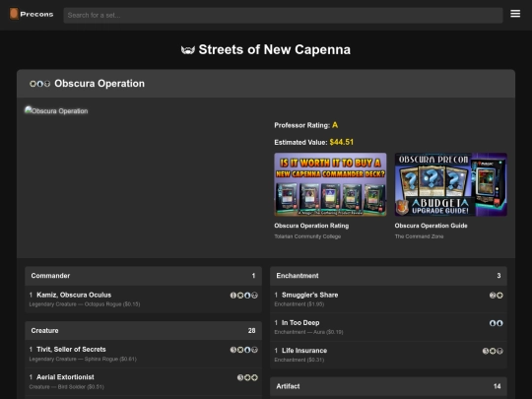Click the Estimated Value $44.51
This screenshot has width=532, height=399.
(x=341, y=142)
